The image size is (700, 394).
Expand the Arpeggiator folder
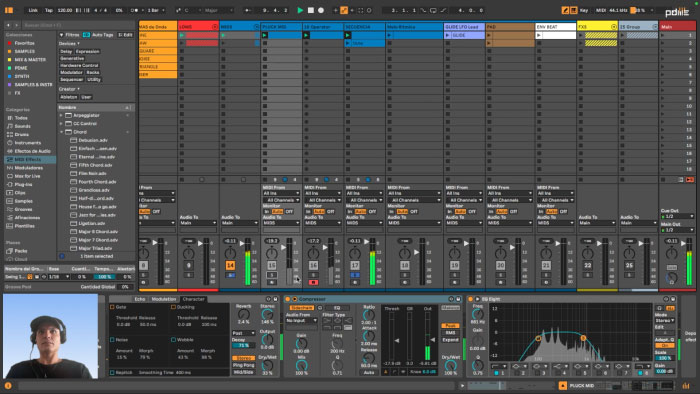click(x=61, y=115)
